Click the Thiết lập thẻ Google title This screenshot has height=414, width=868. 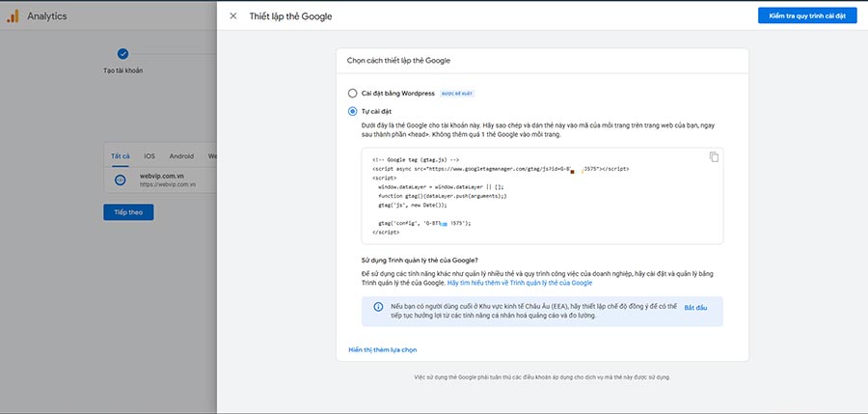[x=290, y=16]
